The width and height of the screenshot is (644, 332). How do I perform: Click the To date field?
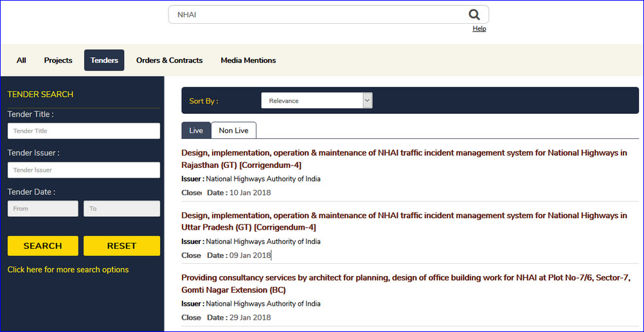(121, 209)
